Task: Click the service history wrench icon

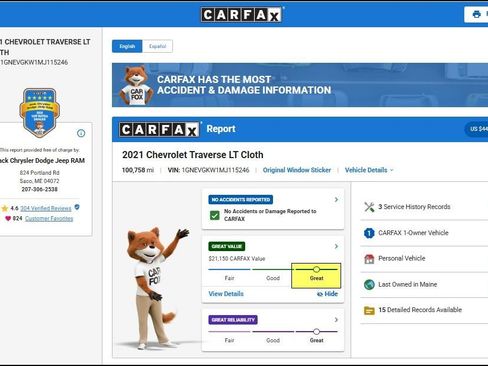Action: tap(369, 207)
